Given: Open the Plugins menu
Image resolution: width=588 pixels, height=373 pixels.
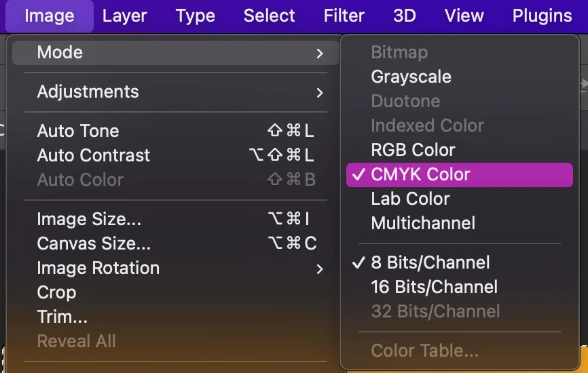Looking at the screenshot, I should coord(542,16).
